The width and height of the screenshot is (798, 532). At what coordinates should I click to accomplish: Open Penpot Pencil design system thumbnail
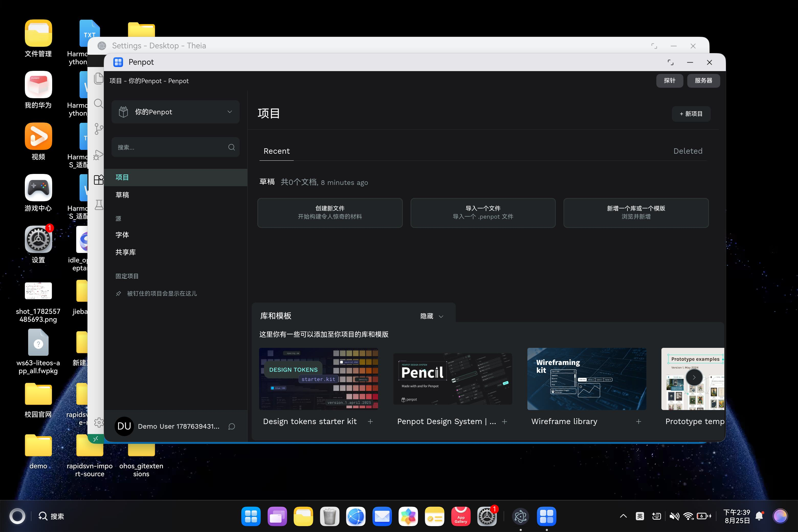[x=453, y=379]
